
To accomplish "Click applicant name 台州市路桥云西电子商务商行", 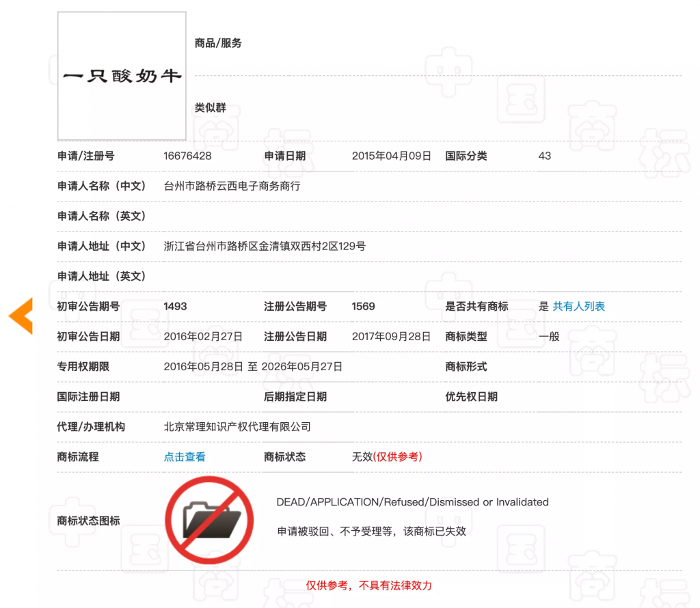I will tap(232, 186).
